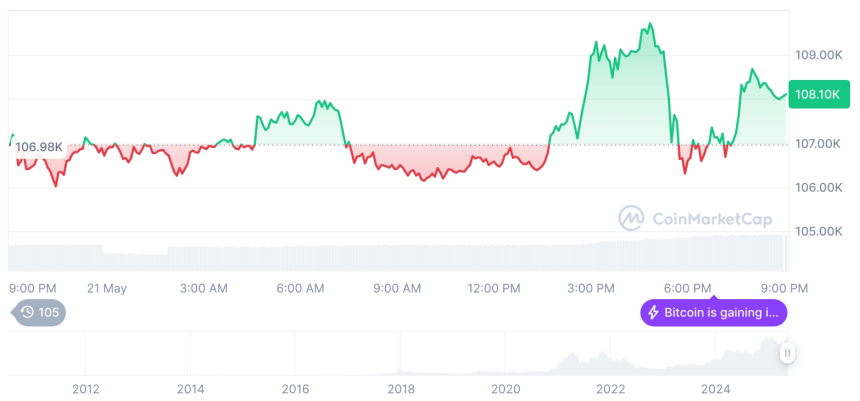Screen dimensions: 860x401
Task: Click the 21 May date axis label
Action: click(107, 288)
